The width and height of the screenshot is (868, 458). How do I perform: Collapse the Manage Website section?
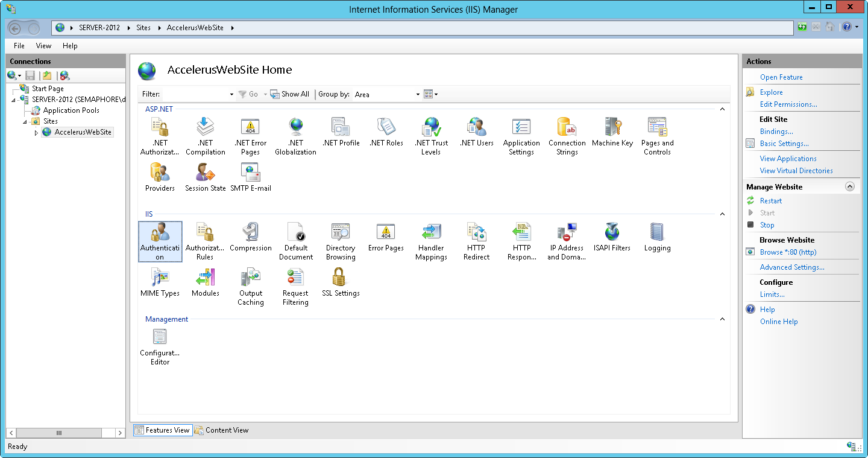(x=850, y=186)
